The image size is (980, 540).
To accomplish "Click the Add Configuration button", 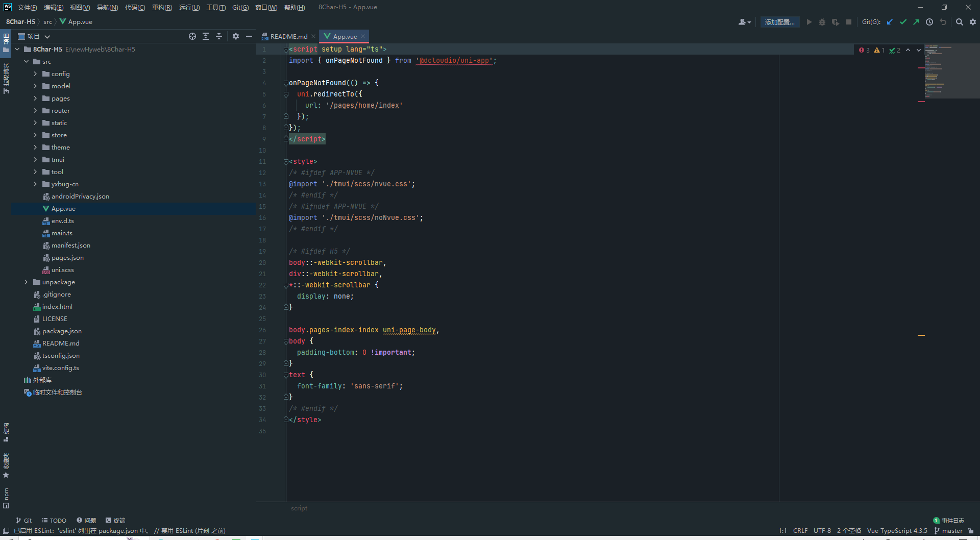I will [x=780, y=22].
